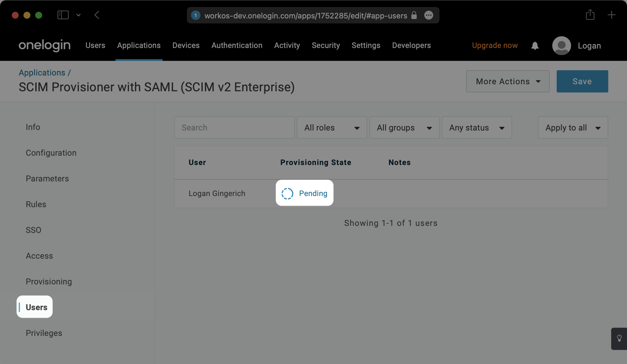Select the Provisioning tab in the sidebar
The image size is (627, 364).
click(49, 281)
